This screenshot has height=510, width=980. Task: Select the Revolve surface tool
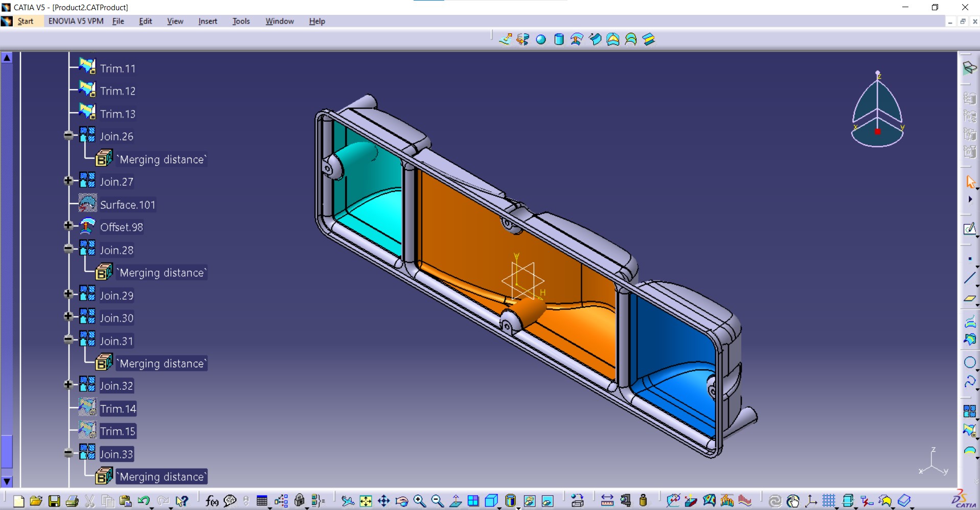523,39
